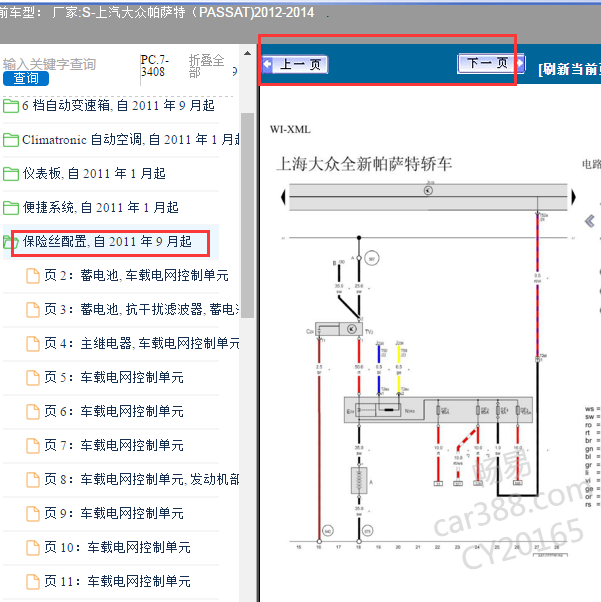The width and height of the screenshot is (601, 602).
Task: Open 页 11: 车载电网控制单元
Action: [117, 581]
